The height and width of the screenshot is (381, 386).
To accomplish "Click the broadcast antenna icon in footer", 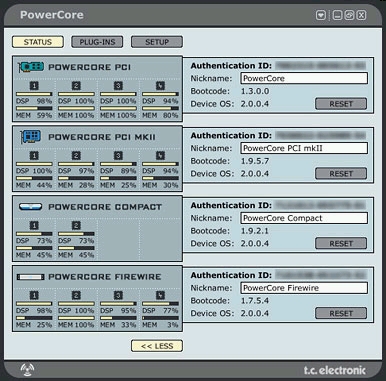I will point(27,369).
